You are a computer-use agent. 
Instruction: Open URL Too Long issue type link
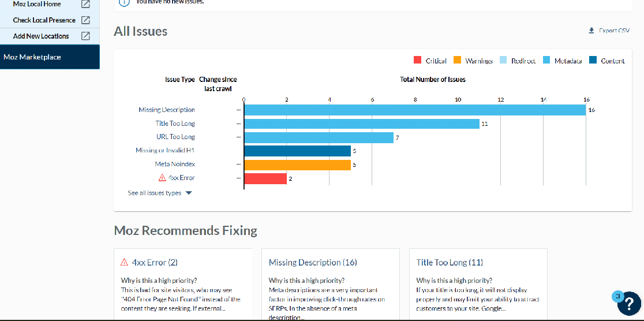tap(177, 137)
